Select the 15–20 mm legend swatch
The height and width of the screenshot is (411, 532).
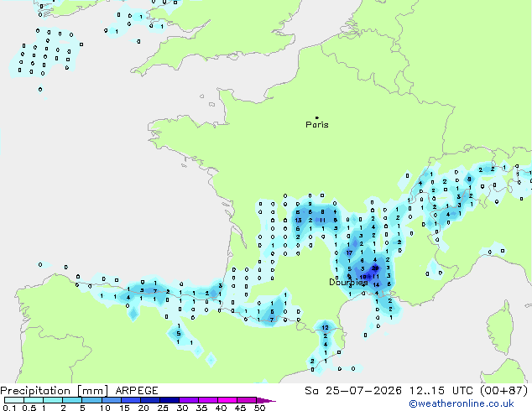coord(130,400)
